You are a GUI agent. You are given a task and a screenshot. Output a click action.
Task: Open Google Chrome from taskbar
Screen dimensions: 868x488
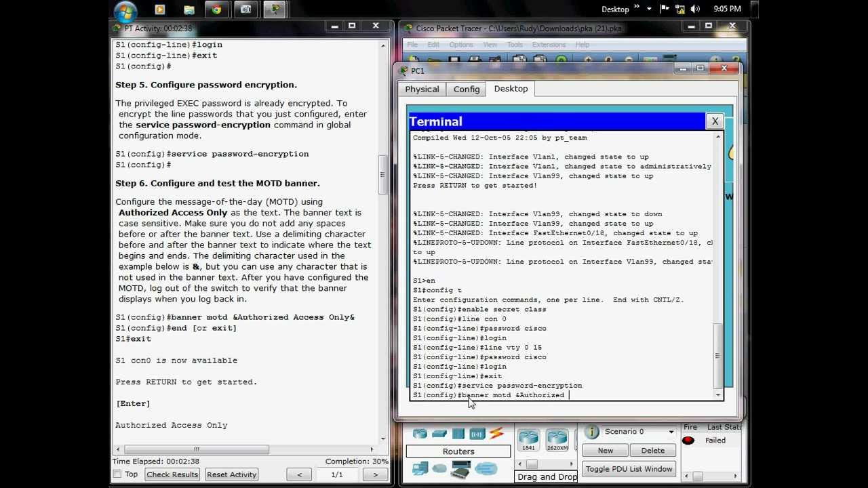point(216,9)
